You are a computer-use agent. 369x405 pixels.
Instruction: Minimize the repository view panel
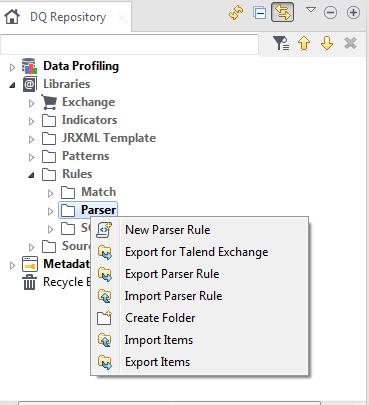click(x=330, y=13)
